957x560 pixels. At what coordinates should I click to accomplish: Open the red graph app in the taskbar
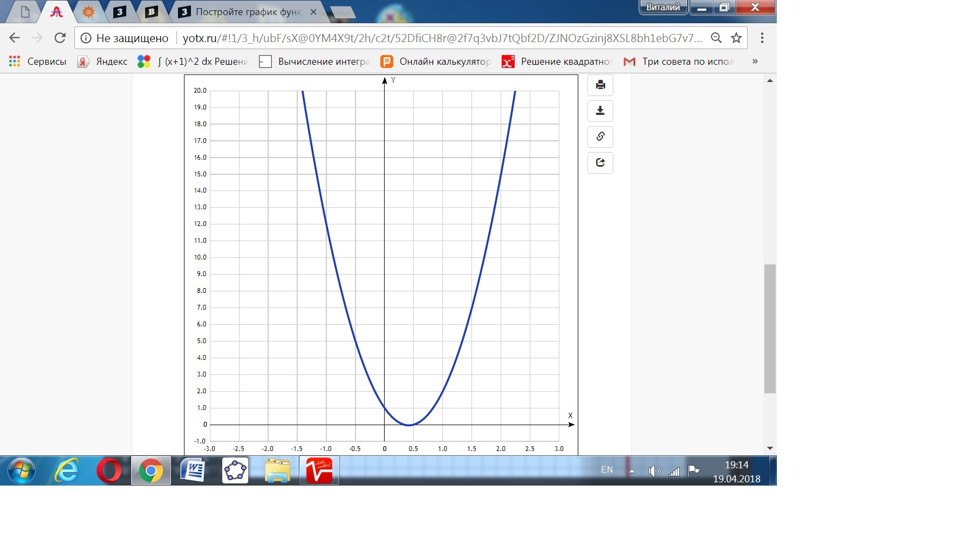click(x=319, y=470)
